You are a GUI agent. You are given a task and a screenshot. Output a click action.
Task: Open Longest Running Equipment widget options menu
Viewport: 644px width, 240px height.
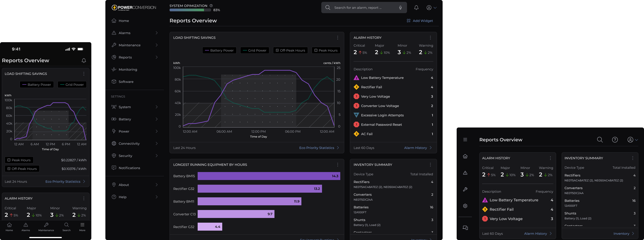click(337, 165)
